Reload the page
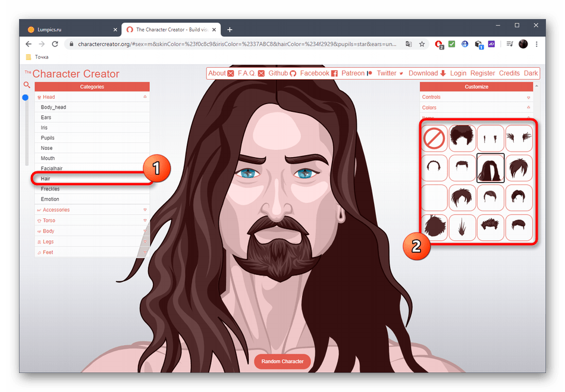 pos(55,44)
